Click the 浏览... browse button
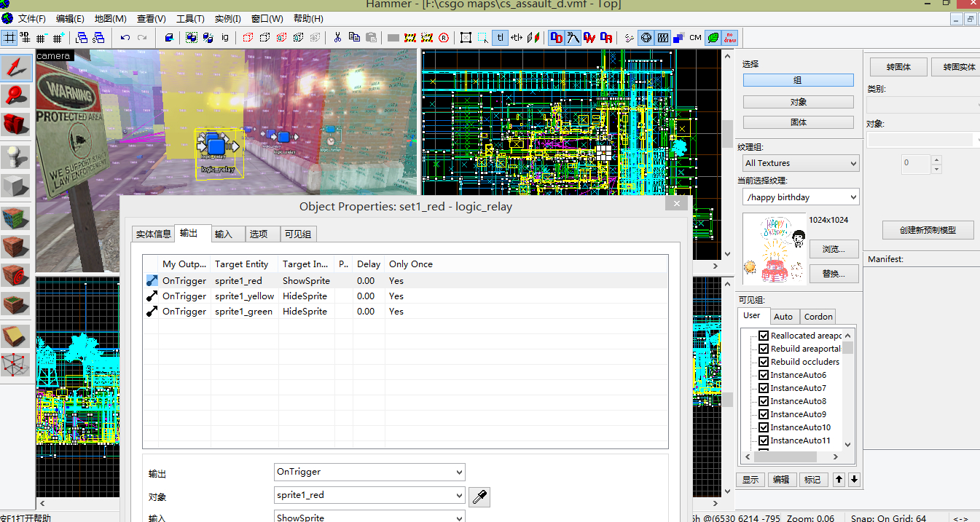Screen dimensions: 980x522 [834, 249]
